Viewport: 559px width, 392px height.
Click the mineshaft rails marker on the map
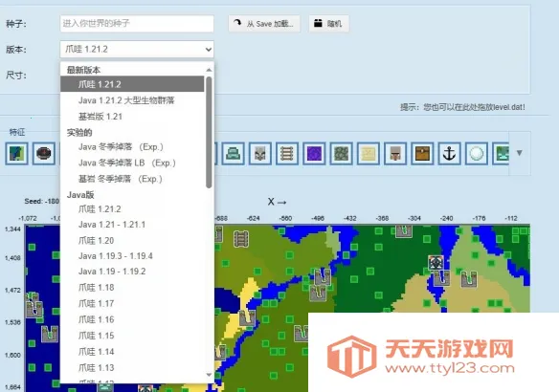click(x=241, y=239)
